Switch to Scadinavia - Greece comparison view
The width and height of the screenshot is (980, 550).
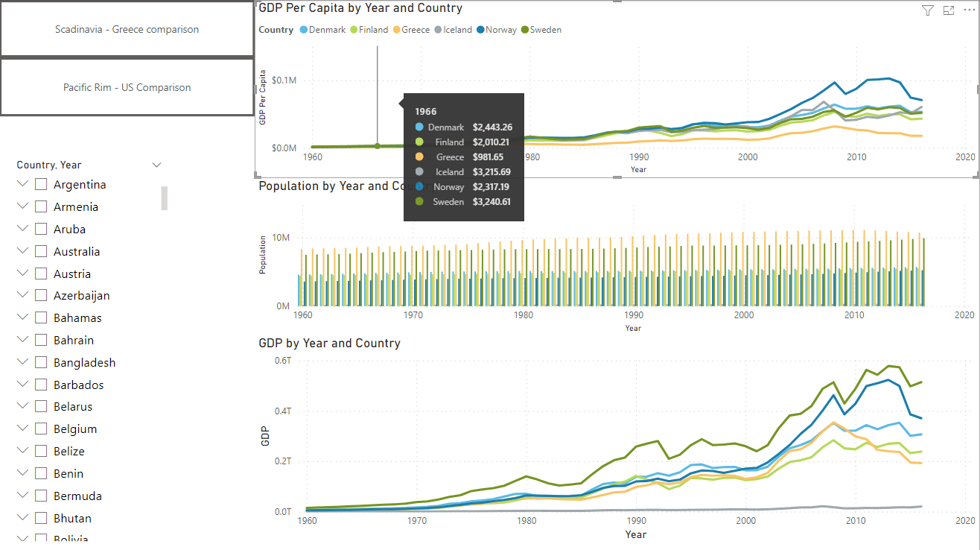pyautogui.click(x=127, y=29)
